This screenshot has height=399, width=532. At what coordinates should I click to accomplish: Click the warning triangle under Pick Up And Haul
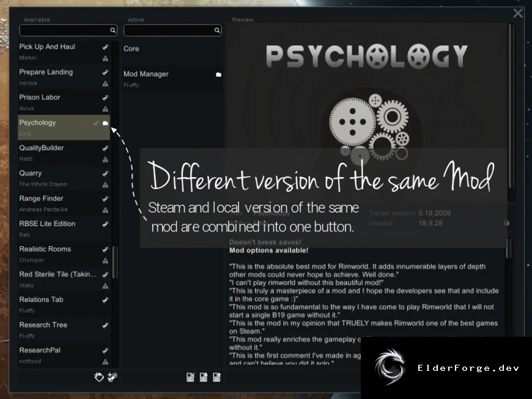106,58
